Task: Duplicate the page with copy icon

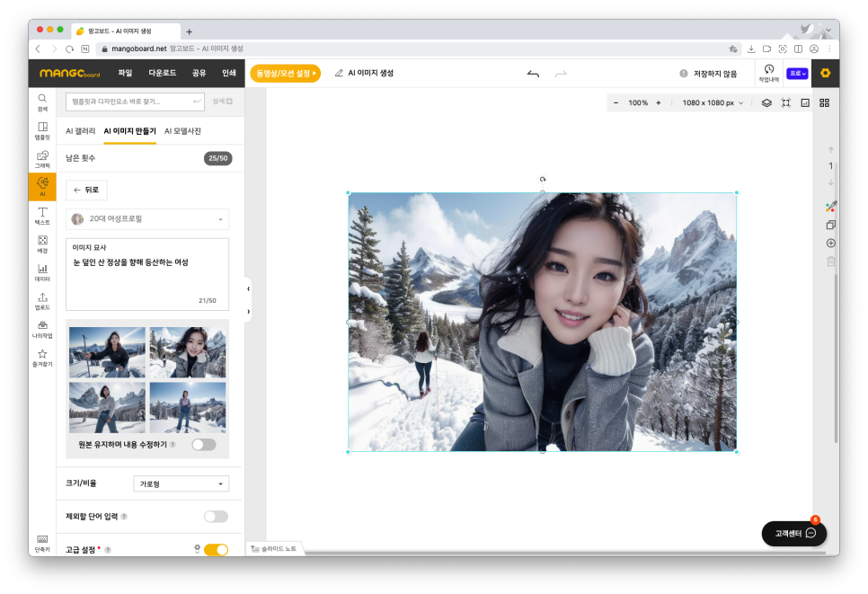Action: tap(830, 225)
